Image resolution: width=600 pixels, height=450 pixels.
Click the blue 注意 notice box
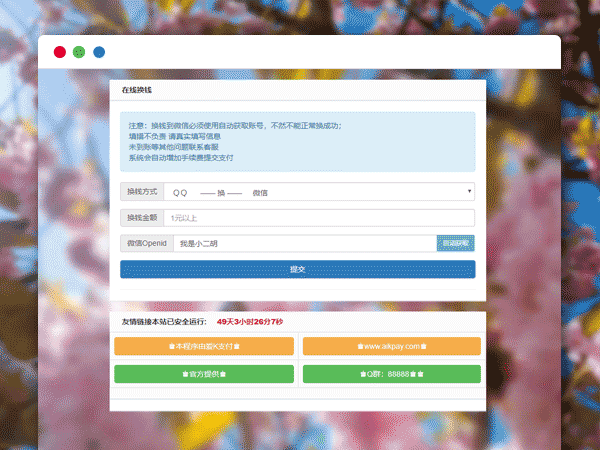297,142
